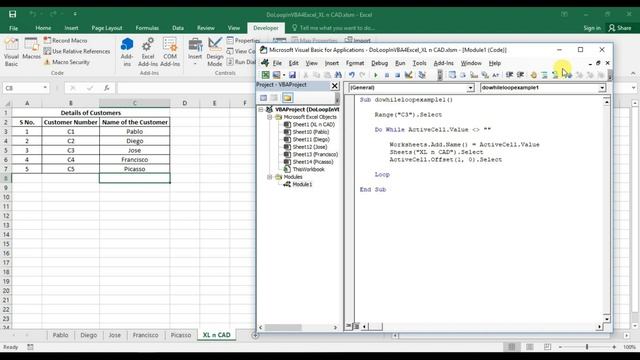Click the Zoom in plus button
The image size is (640, 360).
pos(614,347)
